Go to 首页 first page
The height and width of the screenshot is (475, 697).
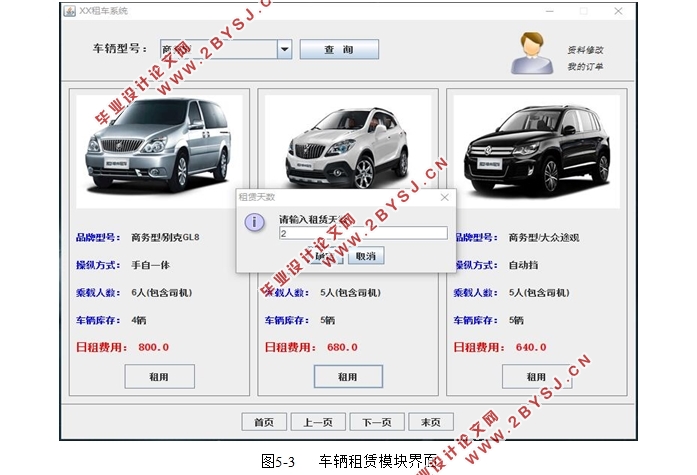click(264, 422)
